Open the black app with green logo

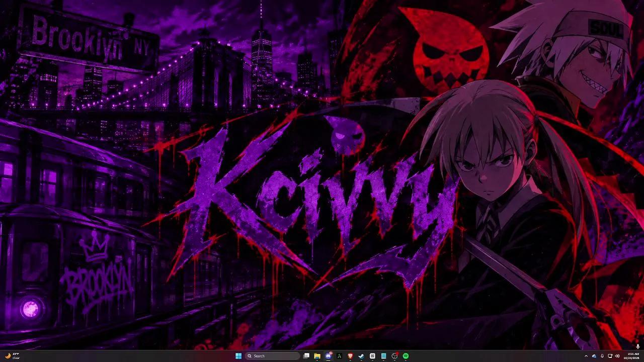click(340, 356)
